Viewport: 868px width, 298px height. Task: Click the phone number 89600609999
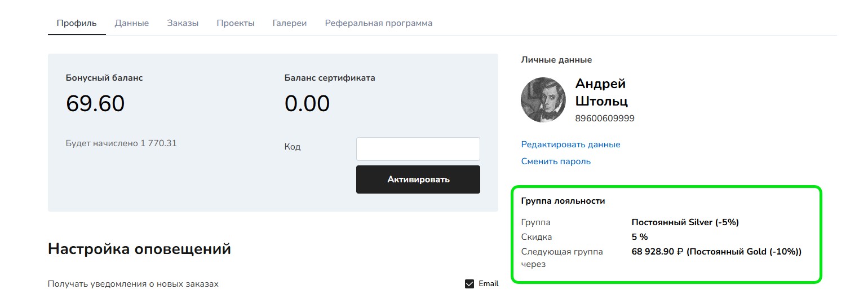(605, 119)
